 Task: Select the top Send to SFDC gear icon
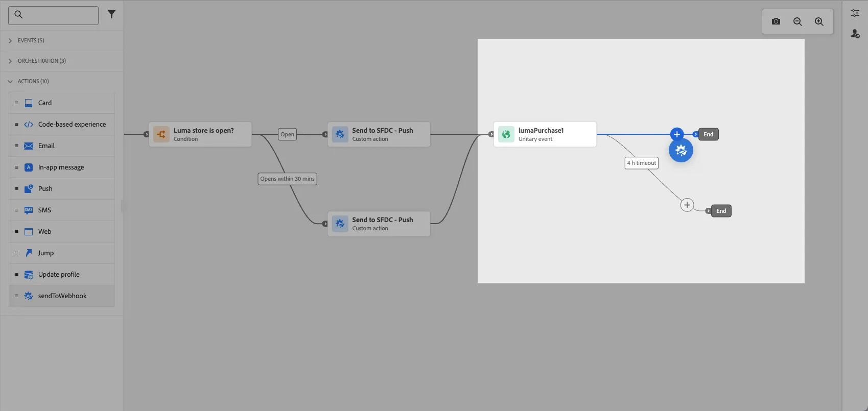coord(340,134)
